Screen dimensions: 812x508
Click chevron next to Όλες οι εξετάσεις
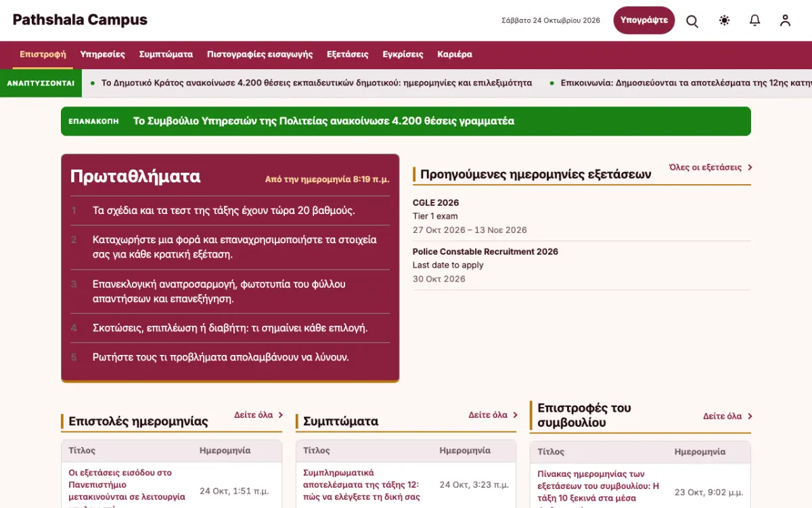pyautogui.click(x=750, y=167)
